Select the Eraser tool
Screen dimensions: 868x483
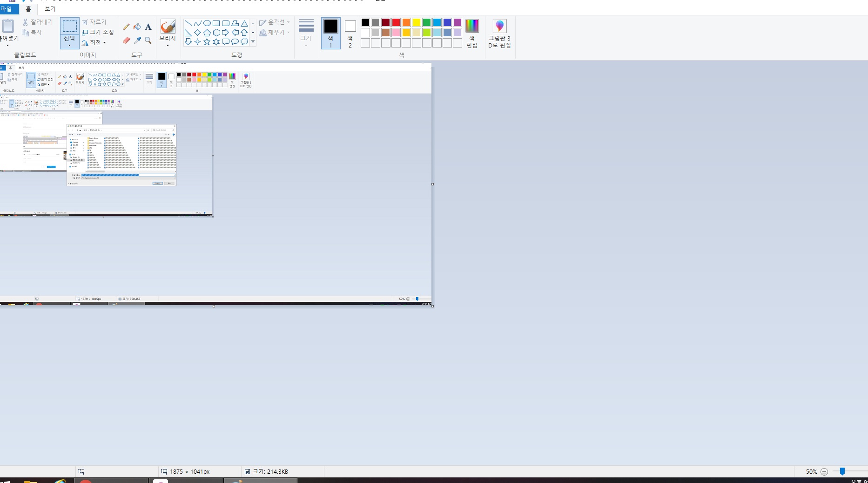(x=126, y=41)
